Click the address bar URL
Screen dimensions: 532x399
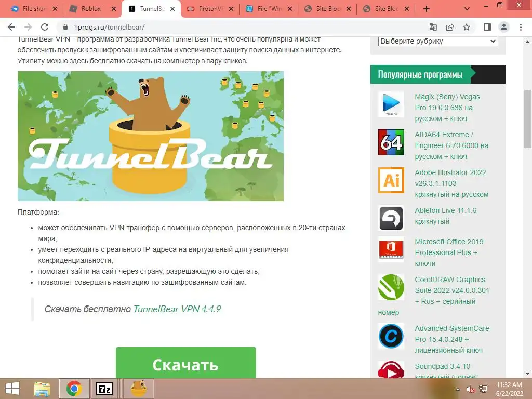click(109, 27)
